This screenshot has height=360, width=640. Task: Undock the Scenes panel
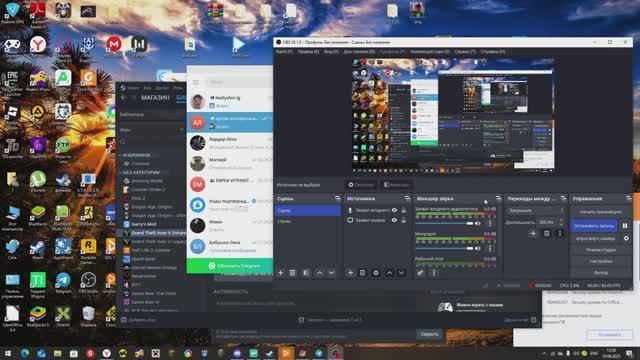coord(337,198)
